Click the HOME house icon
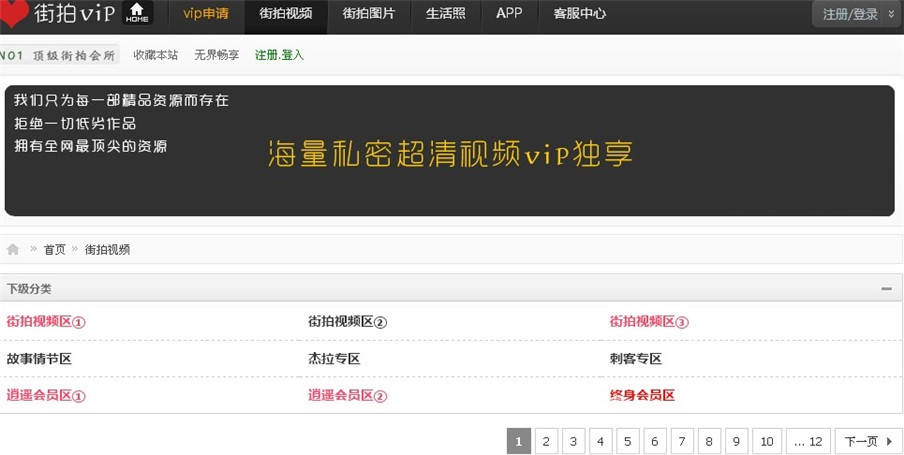 click(x=137, y=13)
